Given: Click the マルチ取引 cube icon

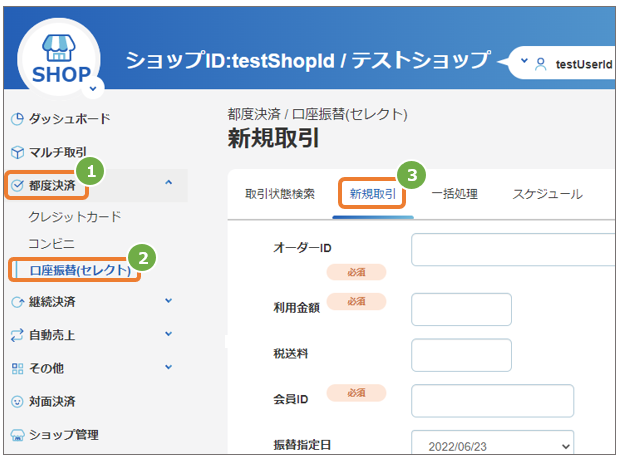Looking at the screenshot, I should coord(17,152).
